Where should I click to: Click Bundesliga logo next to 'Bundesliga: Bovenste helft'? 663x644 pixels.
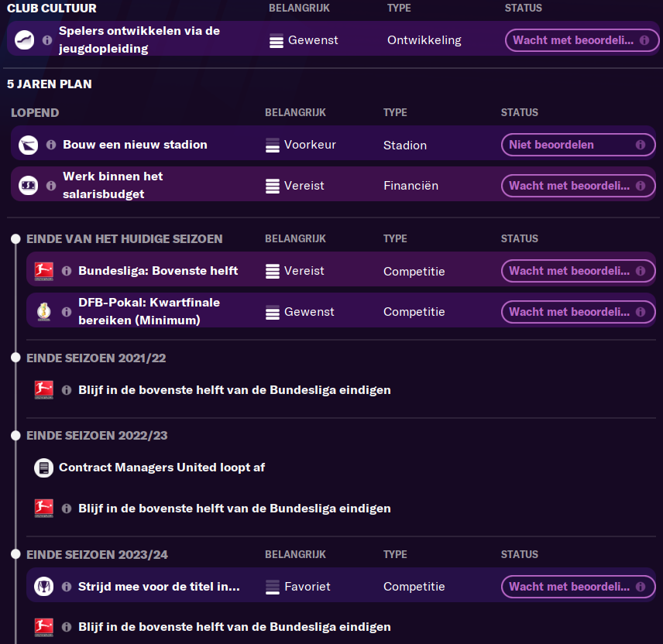pos(43,271)
